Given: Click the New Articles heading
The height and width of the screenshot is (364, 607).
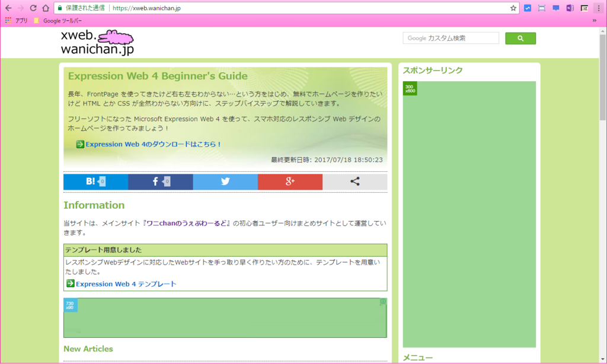Looking at the screenshot, I should tap(88, 349).
